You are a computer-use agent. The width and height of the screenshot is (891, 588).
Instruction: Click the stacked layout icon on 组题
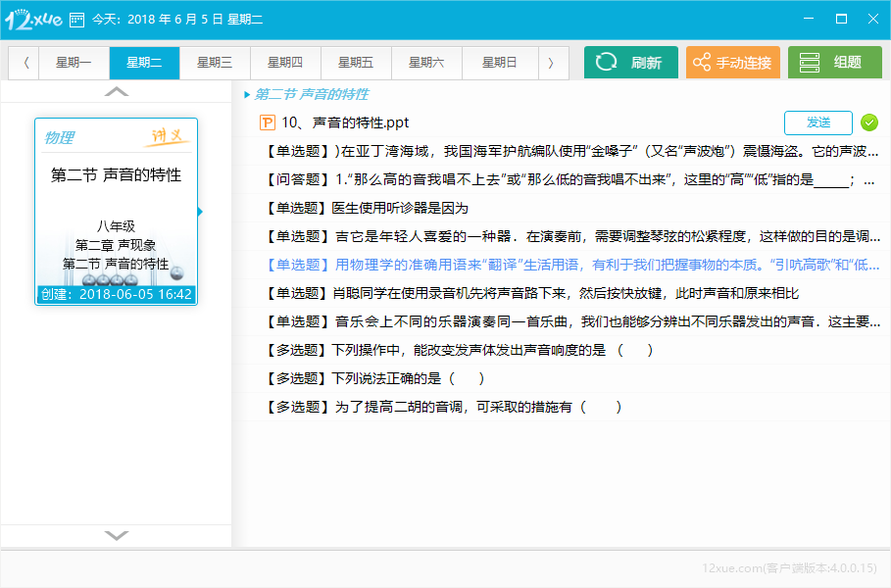coord(809,63)
